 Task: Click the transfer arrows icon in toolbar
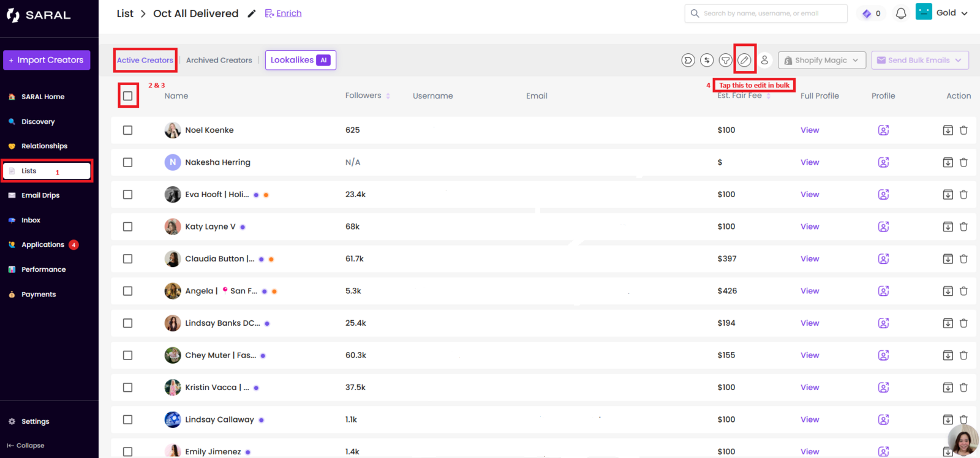pos(707,60)
